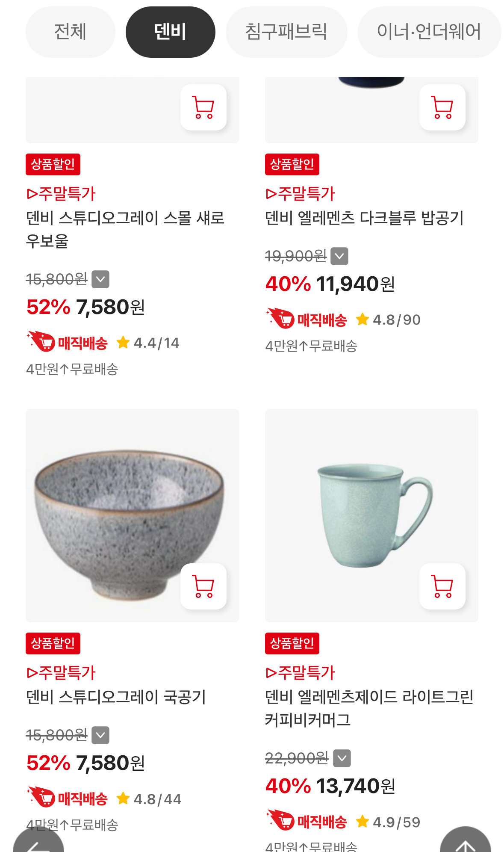Image resolution: width=504 pixels, height=852 pixels.
Task: Expand price details for 19,900원 rice bowl
Action: [340, 256]
